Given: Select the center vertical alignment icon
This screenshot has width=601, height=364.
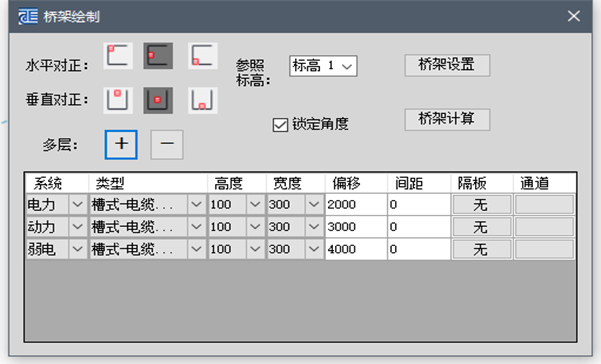Looking at the screenshot, I should [158, 100].
